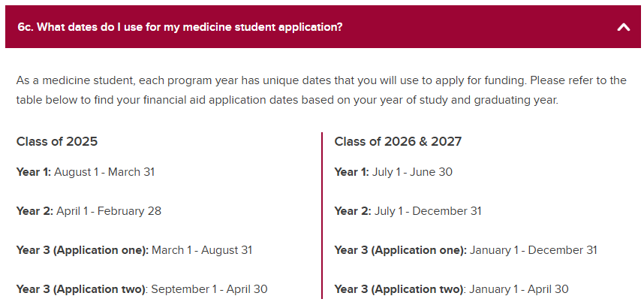The height and width of the screenshot is (302, 644).
Task: Click the 'Please refer to the' sentence text
Action: tap(578, 80)
